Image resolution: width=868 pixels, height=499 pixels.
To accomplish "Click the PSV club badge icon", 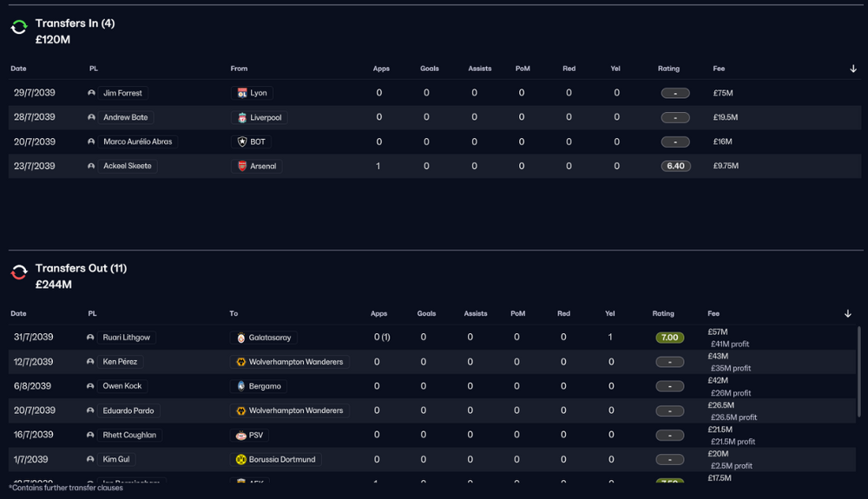I will pyautogui.click(x=240, y=435).
